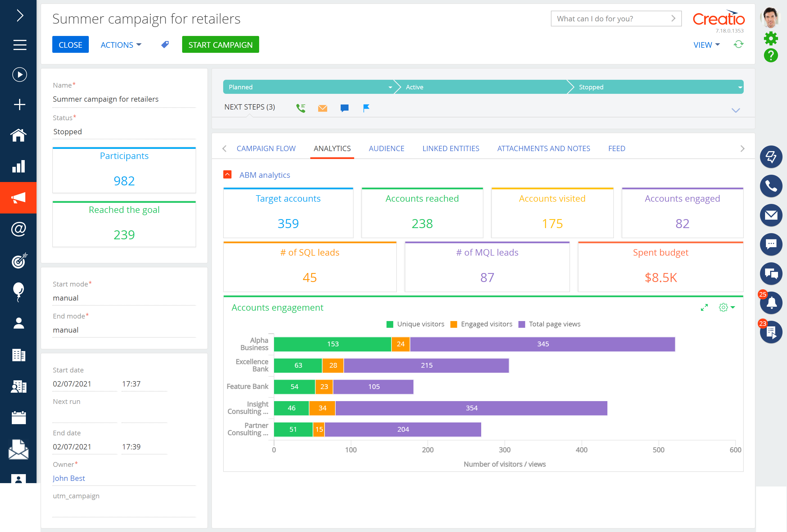This screenshot has width=787, height=532.
Task: Open the CAMPAIGN FLOW tab
Action: click(x=266, y=148)
